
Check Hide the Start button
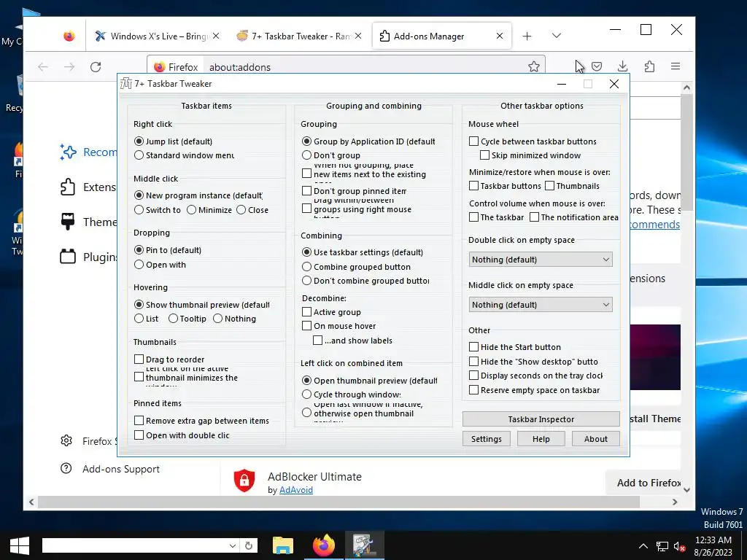473,347
